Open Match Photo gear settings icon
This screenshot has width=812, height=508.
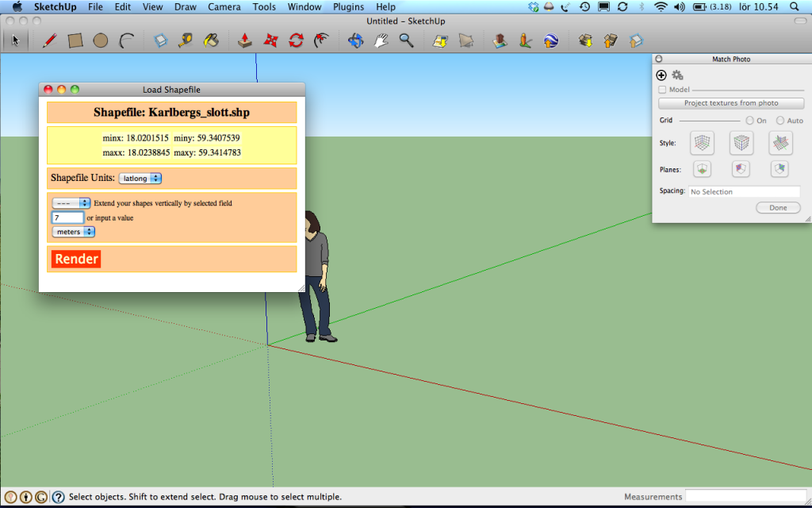(677, 75)
